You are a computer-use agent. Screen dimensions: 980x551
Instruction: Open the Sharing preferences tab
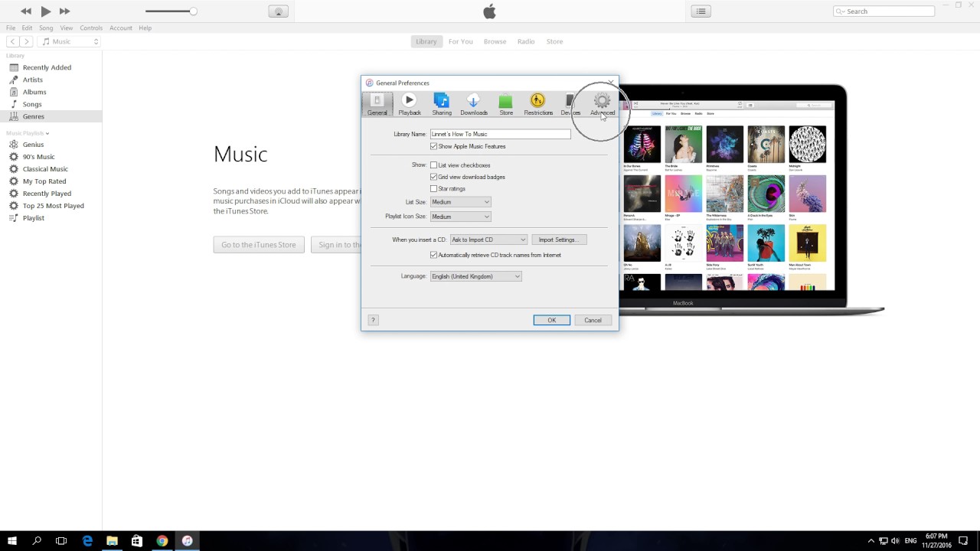[442, 104]
